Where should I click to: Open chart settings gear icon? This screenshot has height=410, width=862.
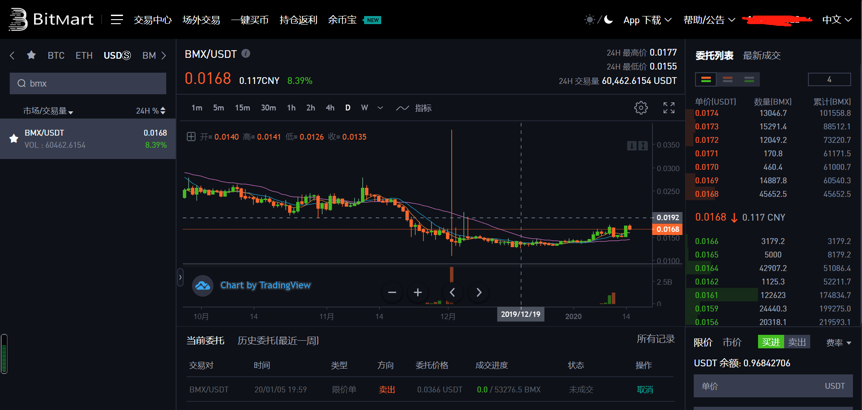(641, 108)
